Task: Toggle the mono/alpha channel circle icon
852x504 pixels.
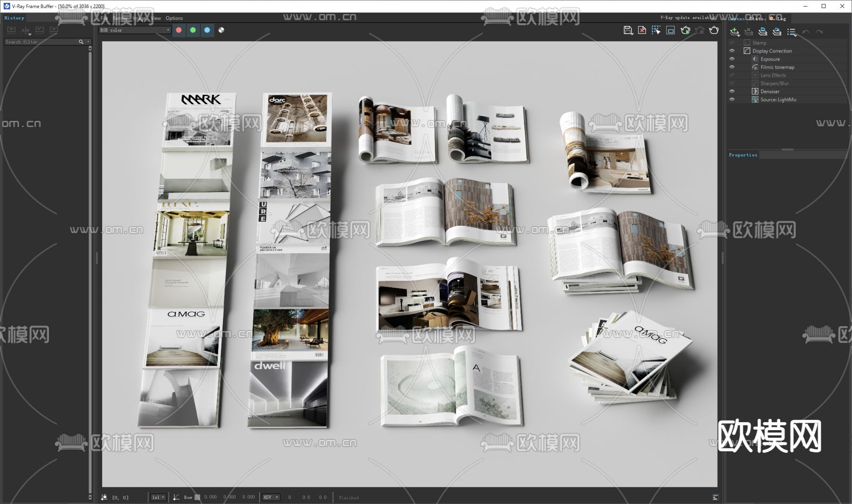Action: pos(221,30)
